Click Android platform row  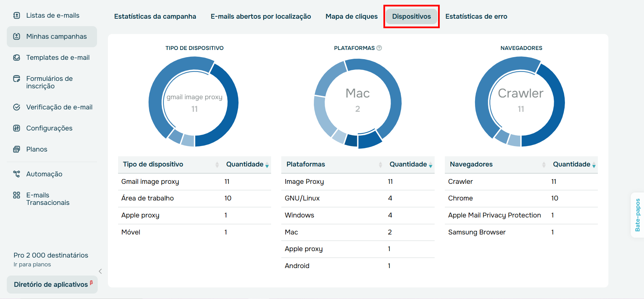tap(358, 266)
